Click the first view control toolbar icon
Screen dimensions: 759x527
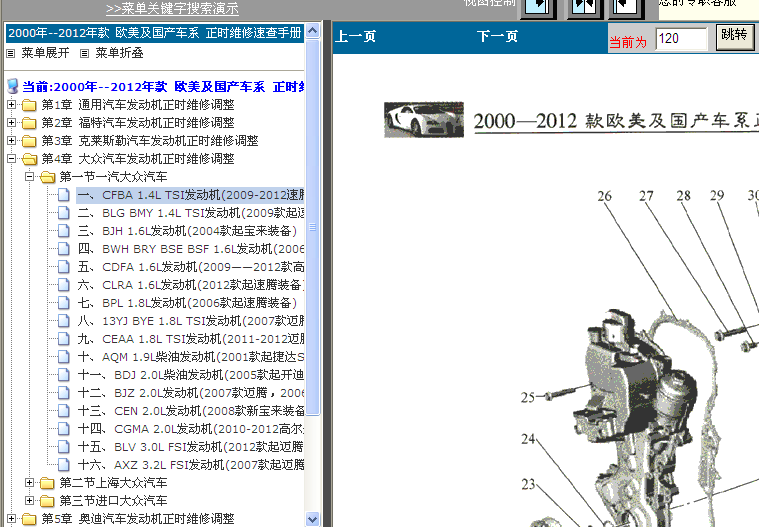pyautogui.click(x=538, y=8)
